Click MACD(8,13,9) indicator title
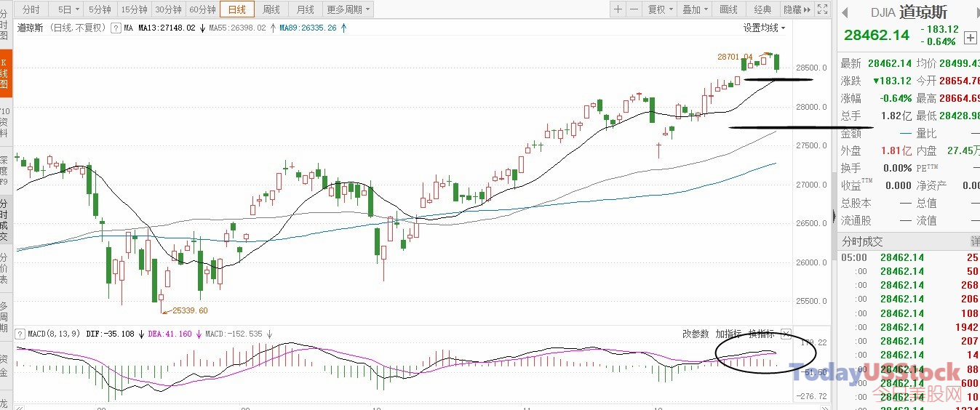980x410 pixels. coord(55,334)
